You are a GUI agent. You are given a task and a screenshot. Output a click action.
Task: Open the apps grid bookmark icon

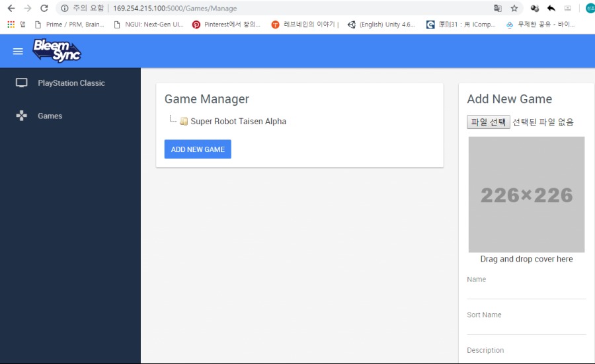[x=11, y=24]
